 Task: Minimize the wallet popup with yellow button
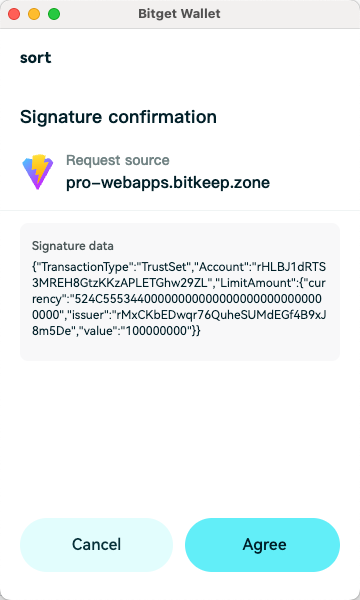[34, 14]
